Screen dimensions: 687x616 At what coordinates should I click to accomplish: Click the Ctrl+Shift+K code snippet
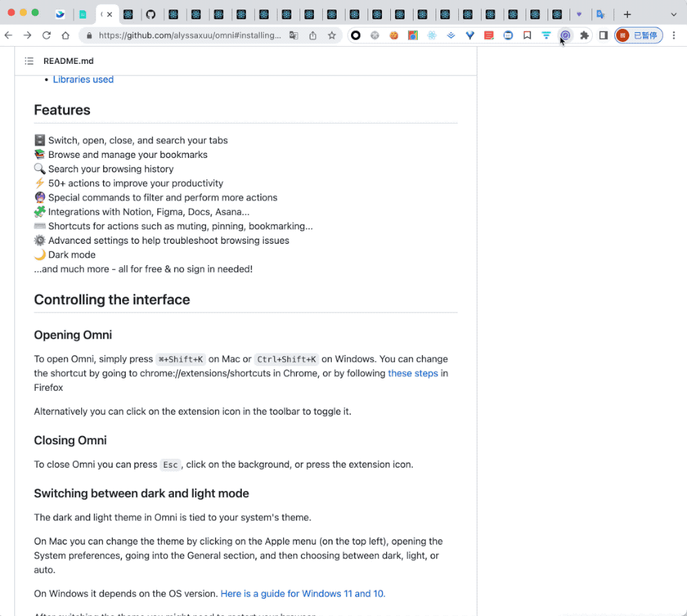click(286, 359)
